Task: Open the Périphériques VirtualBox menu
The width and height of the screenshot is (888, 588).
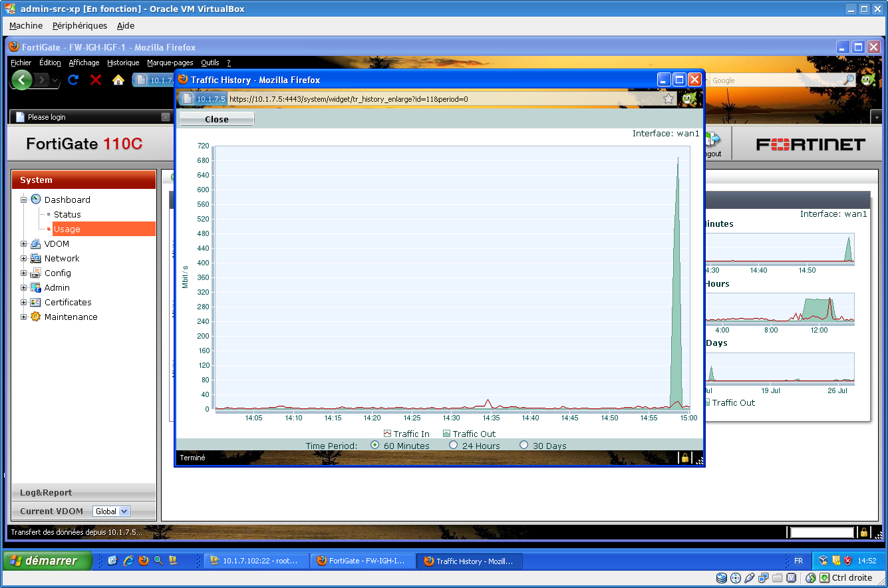Action: tap(79, 25)
